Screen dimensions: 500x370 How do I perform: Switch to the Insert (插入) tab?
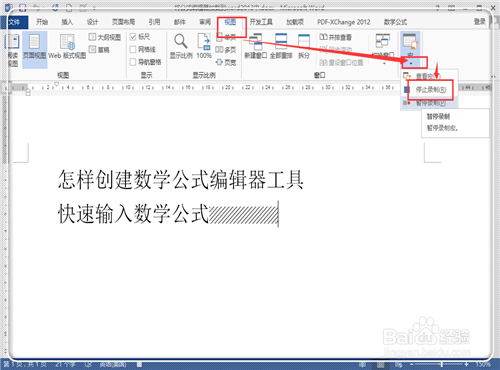(x=67, y=22)
